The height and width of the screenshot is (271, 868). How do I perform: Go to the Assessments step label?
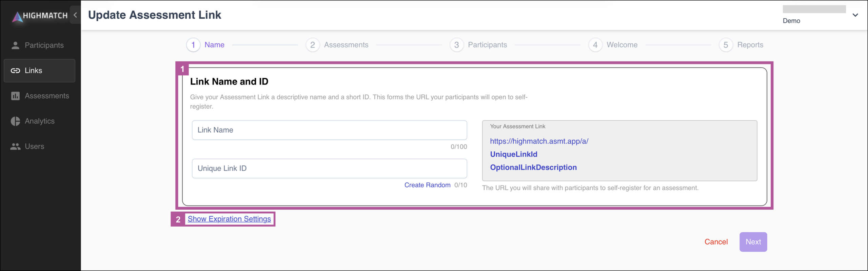[346, 45]
